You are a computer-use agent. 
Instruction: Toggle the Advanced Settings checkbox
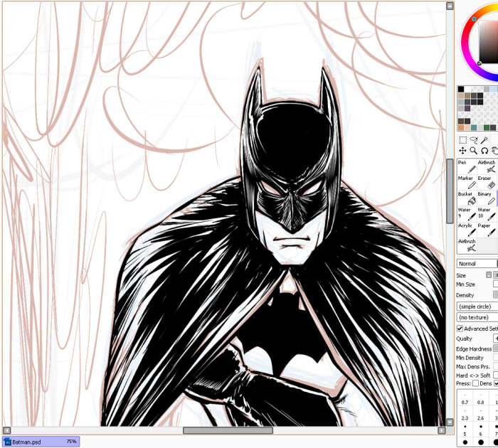(x=460, y=329)
